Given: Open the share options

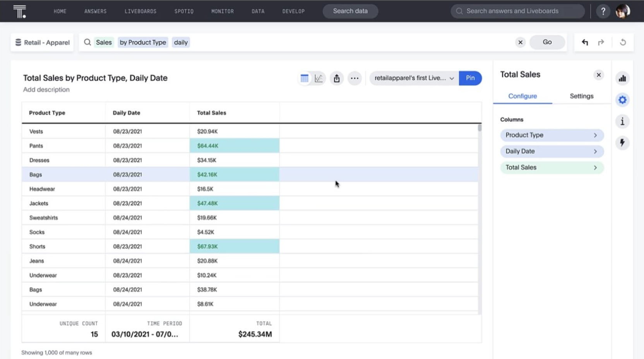Looking at the screenshot, I should coord(337,78).
